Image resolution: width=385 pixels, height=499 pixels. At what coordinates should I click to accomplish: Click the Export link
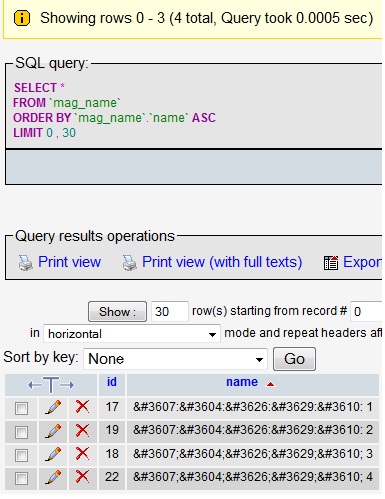[362, 262]
